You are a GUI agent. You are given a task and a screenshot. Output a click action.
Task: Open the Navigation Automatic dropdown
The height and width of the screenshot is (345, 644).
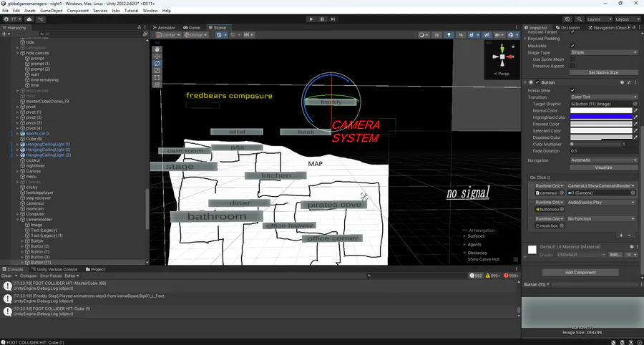click(604, 160)
